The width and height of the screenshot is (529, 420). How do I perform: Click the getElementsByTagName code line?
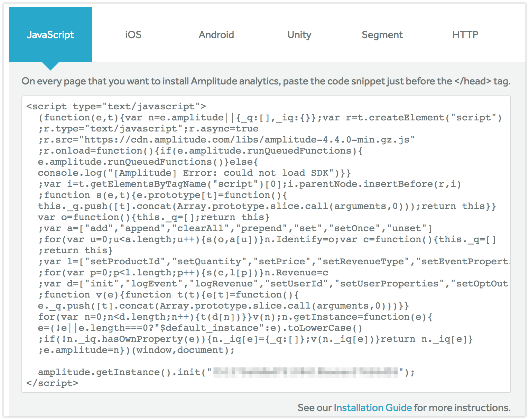[249, 184]
